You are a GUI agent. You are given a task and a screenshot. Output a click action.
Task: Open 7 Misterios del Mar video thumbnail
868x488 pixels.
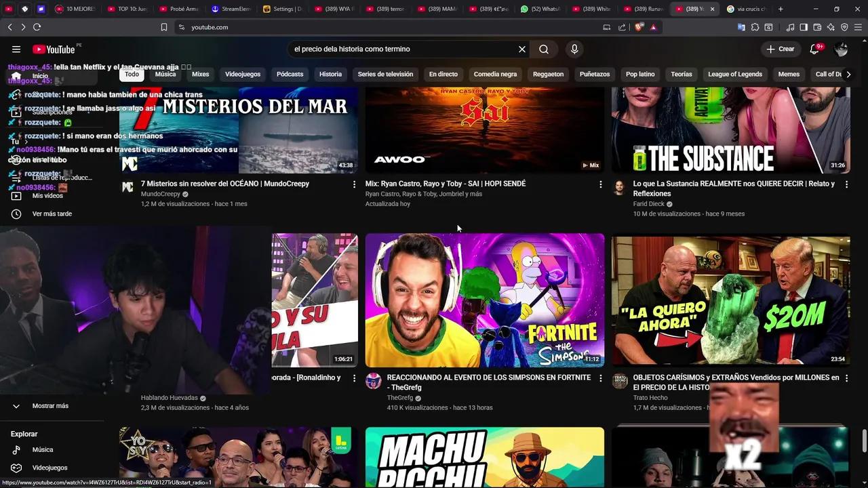click(x=239, y=130)
